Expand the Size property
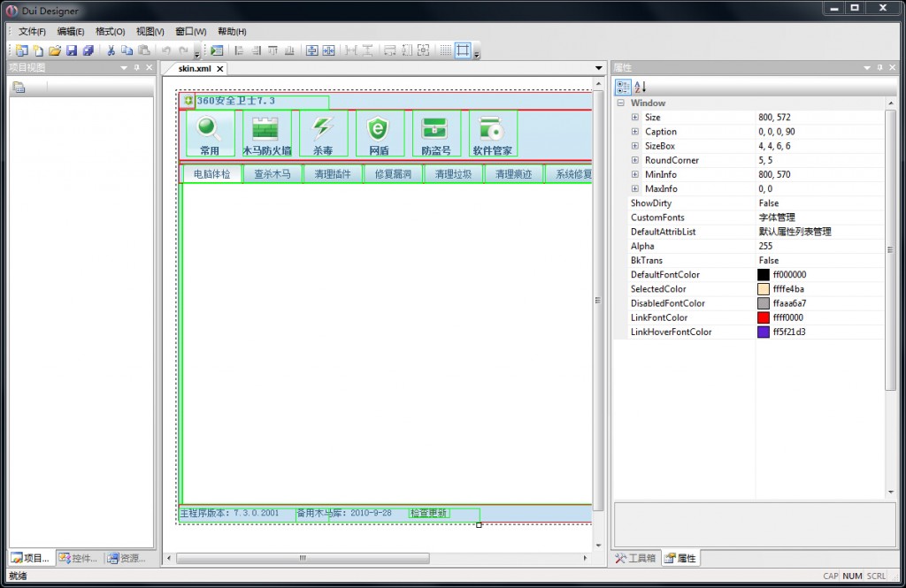 coord(635,118)
